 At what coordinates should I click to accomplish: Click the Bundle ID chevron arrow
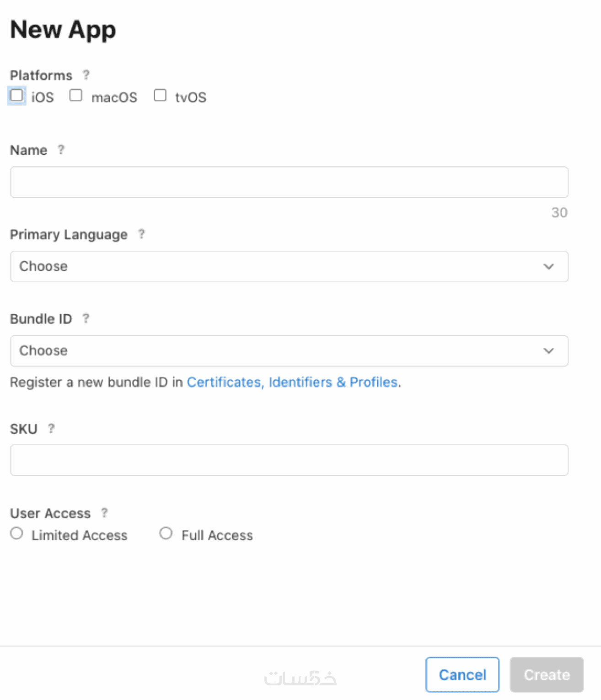tap(548, 351)
